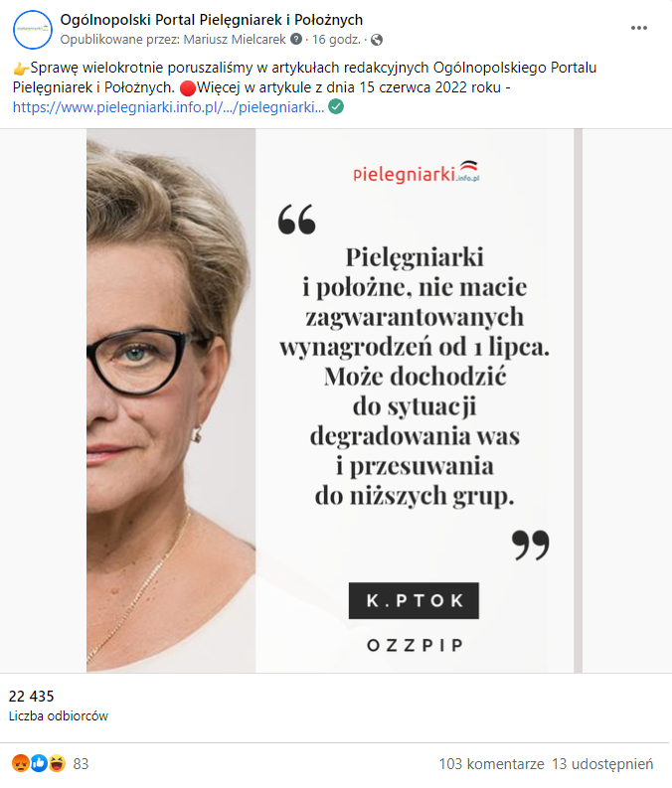Screen dimensions: 672x788
Task: Open the pielegniarki.info.pl article link
Action: point(168,107)
